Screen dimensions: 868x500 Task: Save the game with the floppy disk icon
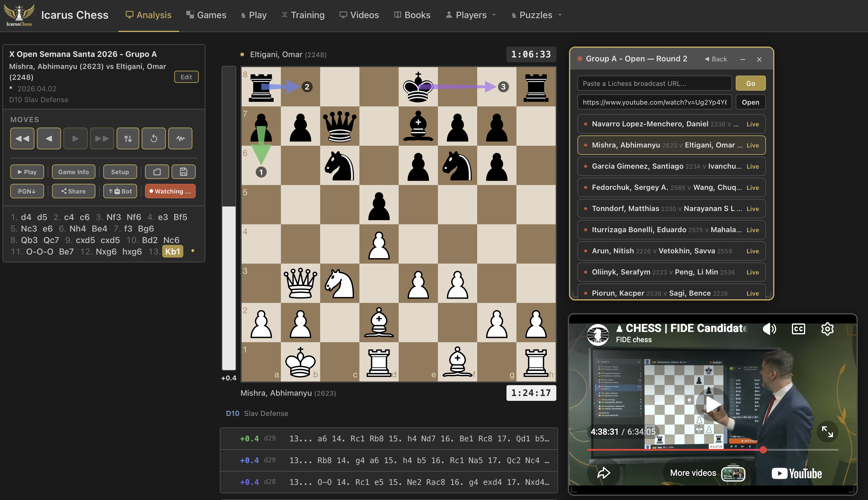[x=184, y=172]
